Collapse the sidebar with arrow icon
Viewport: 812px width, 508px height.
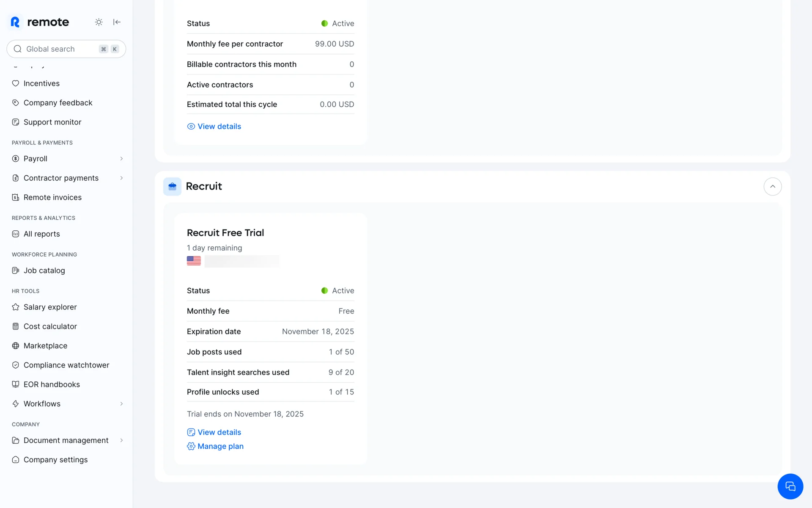point(117,22)
